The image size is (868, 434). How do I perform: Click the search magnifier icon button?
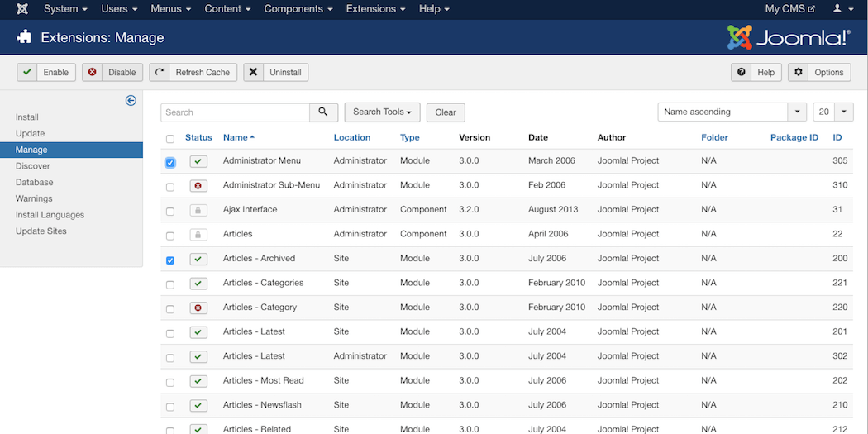point(323,112)
